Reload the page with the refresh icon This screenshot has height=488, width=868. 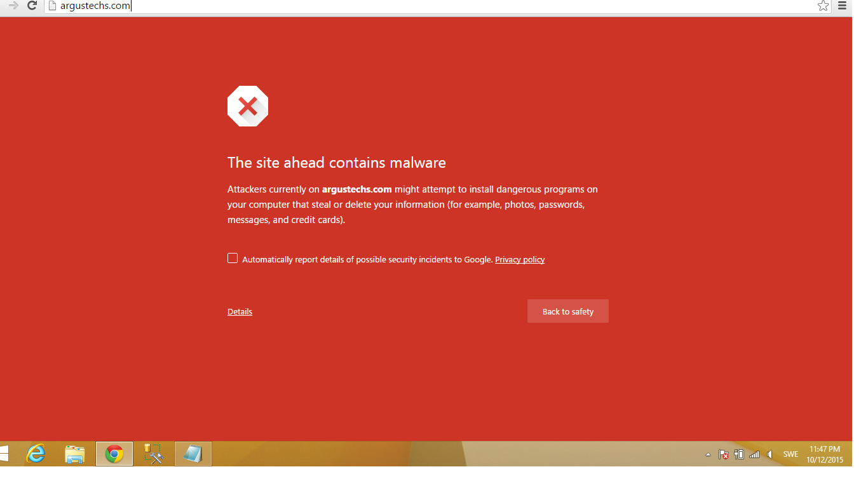[32, 6]
